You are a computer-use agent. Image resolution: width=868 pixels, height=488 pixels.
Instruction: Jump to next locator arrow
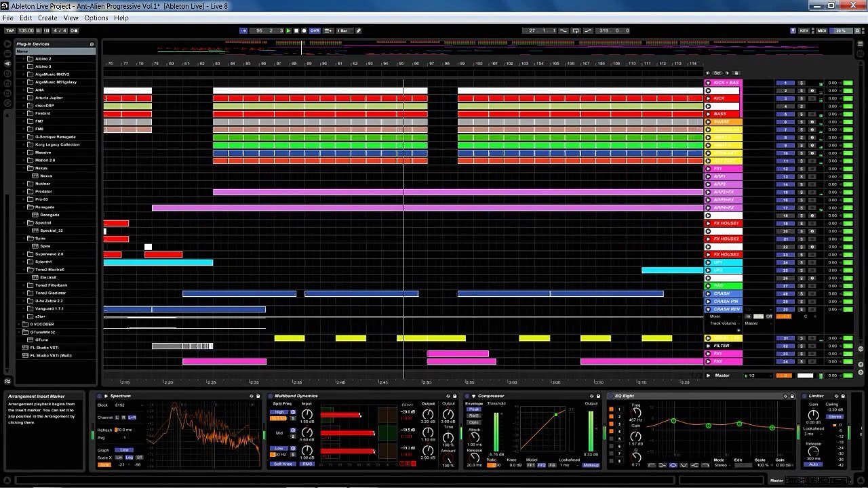coord(727,73)
